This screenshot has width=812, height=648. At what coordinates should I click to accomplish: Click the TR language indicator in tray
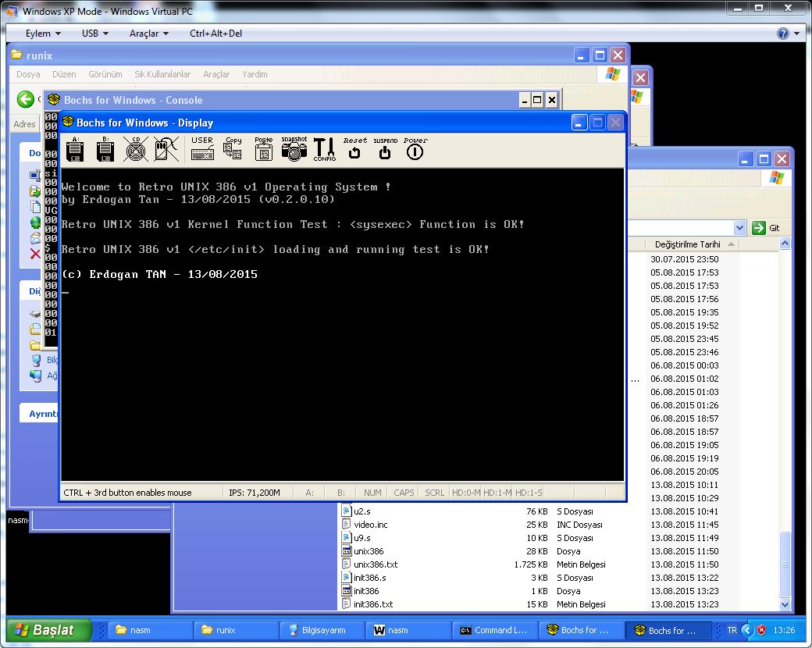pyautogui.click(x=732, y=630)
